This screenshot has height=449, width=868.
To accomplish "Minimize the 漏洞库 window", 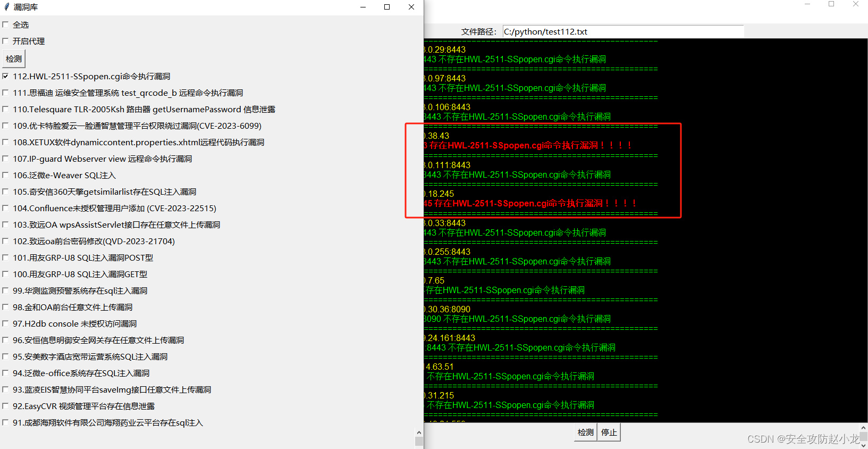I will coord(363,7).
